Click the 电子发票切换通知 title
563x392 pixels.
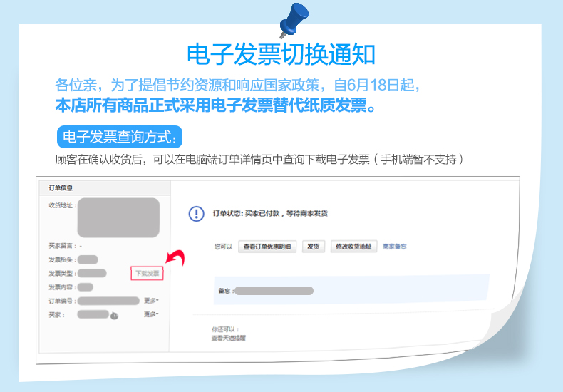click(281, 55)
